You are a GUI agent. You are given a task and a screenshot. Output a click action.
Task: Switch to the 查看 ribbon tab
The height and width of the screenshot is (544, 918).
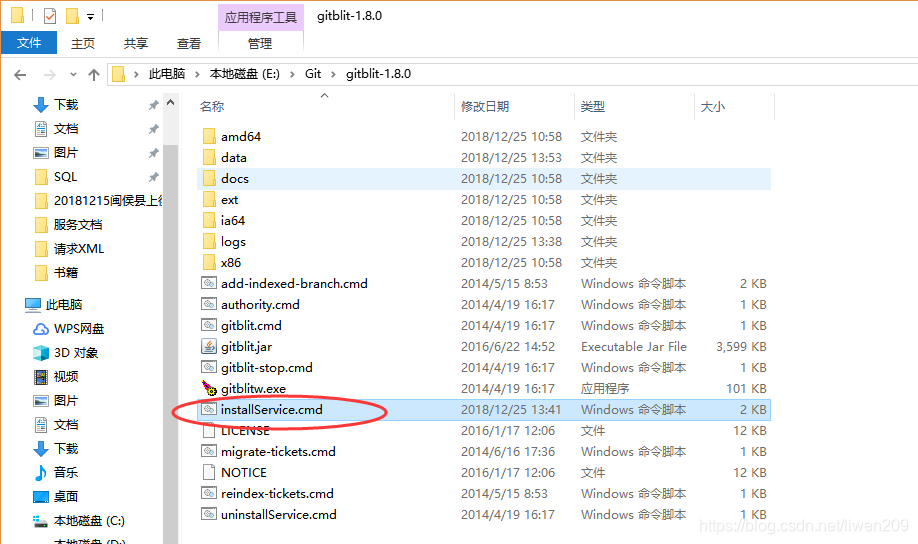(x=189, y=43)
